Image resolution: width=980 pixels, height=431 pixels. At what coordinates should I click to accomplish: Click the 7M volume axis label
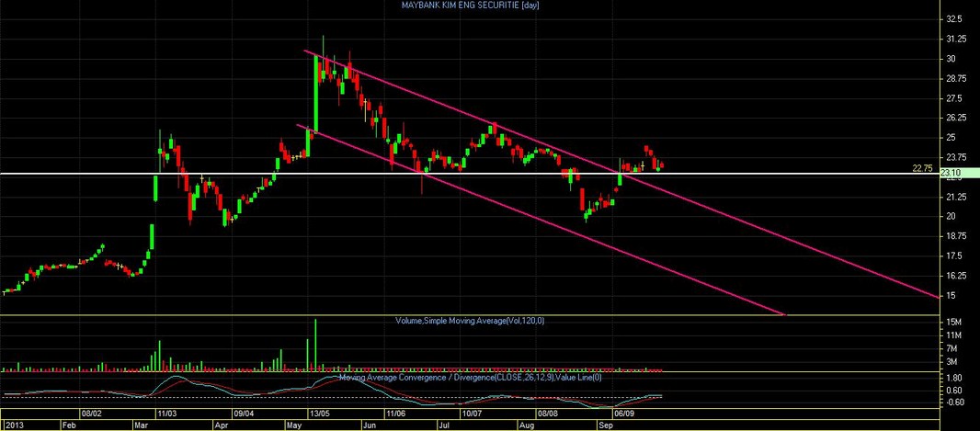(x=952, y=348)
